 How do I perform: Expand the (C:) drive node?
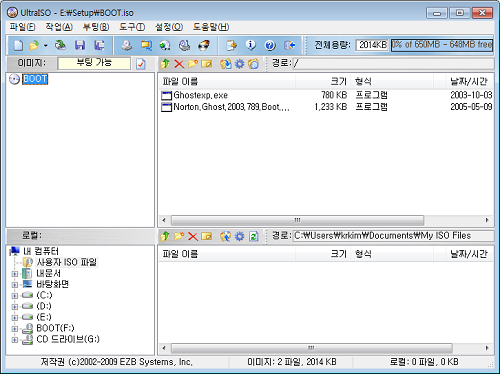[15, 296]
